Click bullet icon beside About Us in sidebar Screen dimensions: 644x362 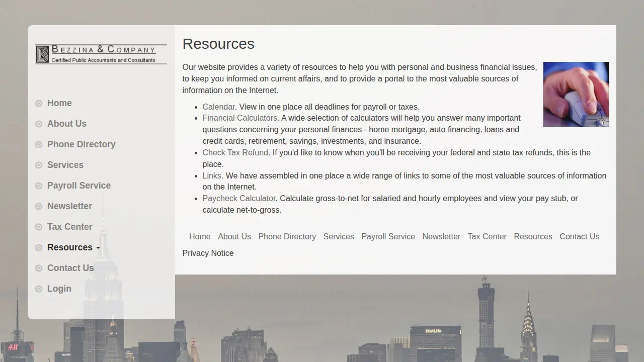click(39, 124)
